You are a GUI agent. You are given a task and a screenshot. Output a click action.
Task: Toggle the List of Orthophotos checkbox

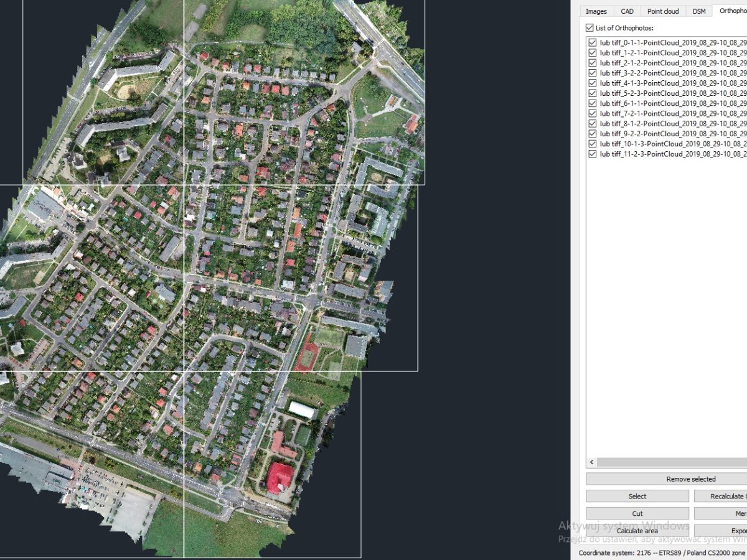[590, 28]
